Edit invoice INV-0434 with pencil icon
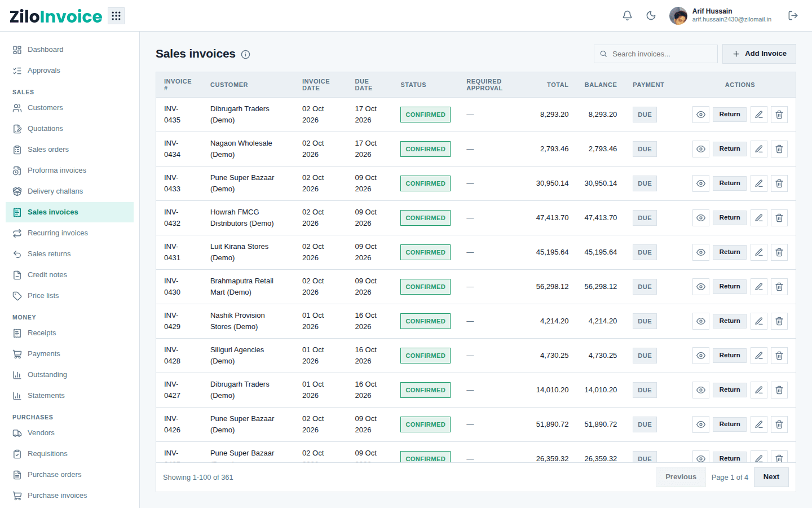This screenshot has height=508, width=812. point(759,149)
